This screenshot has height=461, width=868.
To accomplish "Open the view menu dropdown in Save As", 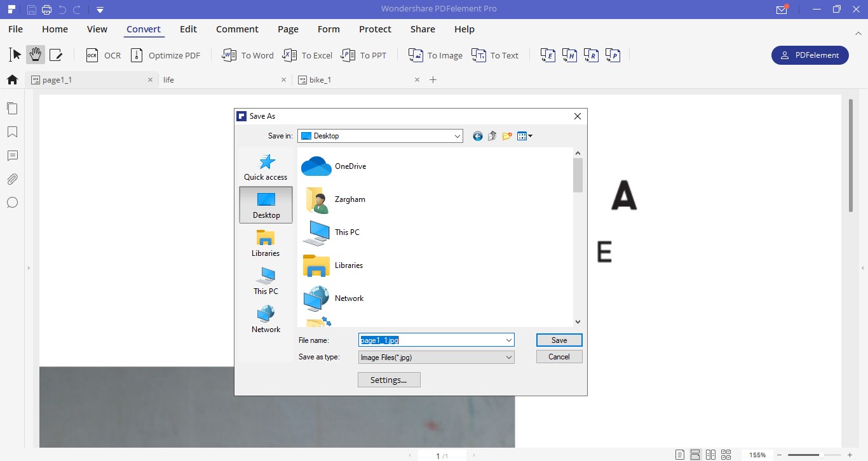I will point(525,136).
